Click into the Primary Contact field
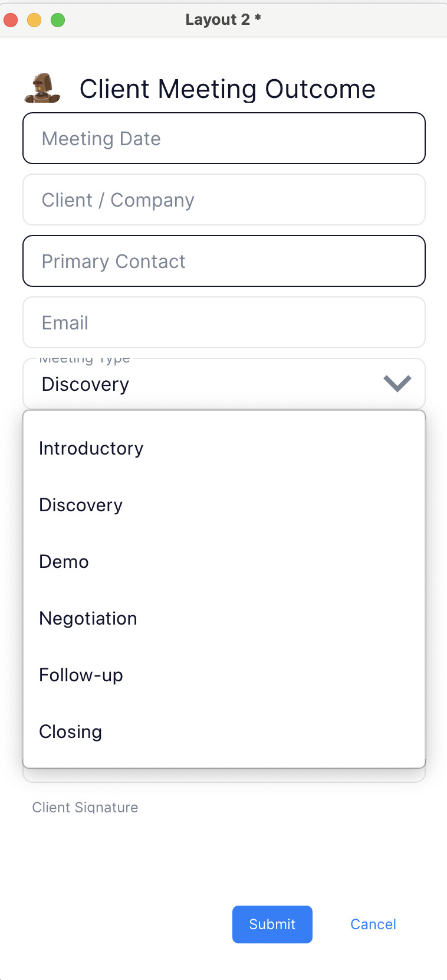This screenshot has width=447, height=980. pyautogui.click(x=224, y=262)
